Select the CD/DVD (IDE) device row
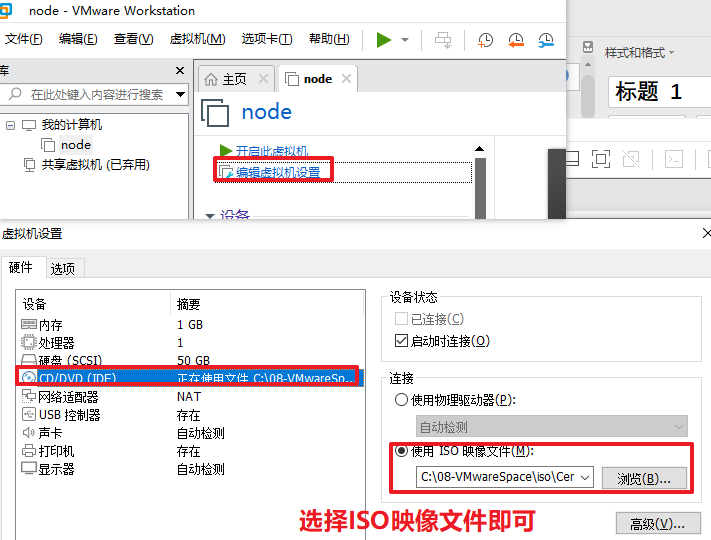 (x=190, y=377)
